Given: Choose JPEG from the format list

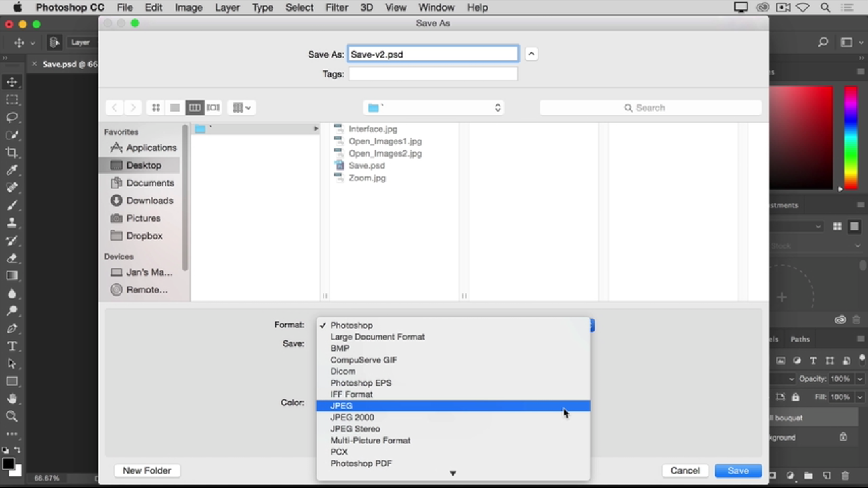Looking at the screenshot, I should coord(342,406).
